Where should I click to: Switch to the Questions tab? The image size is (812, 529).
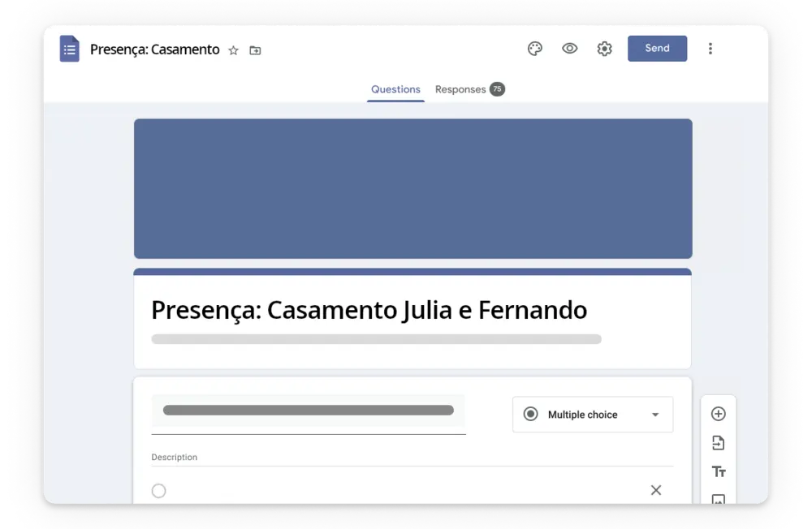click(395, 89)
